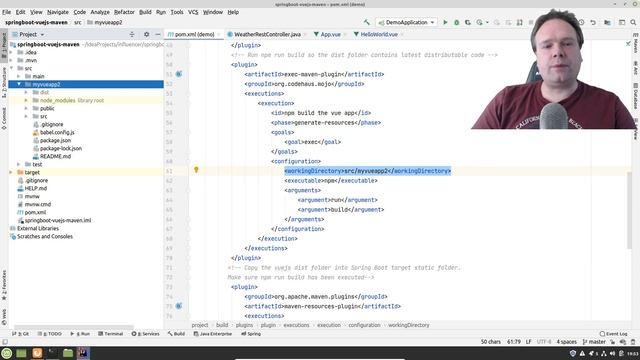Open the Mint menu launcher in taskbar
Viewport: 640px width, 360px height.
7,353
